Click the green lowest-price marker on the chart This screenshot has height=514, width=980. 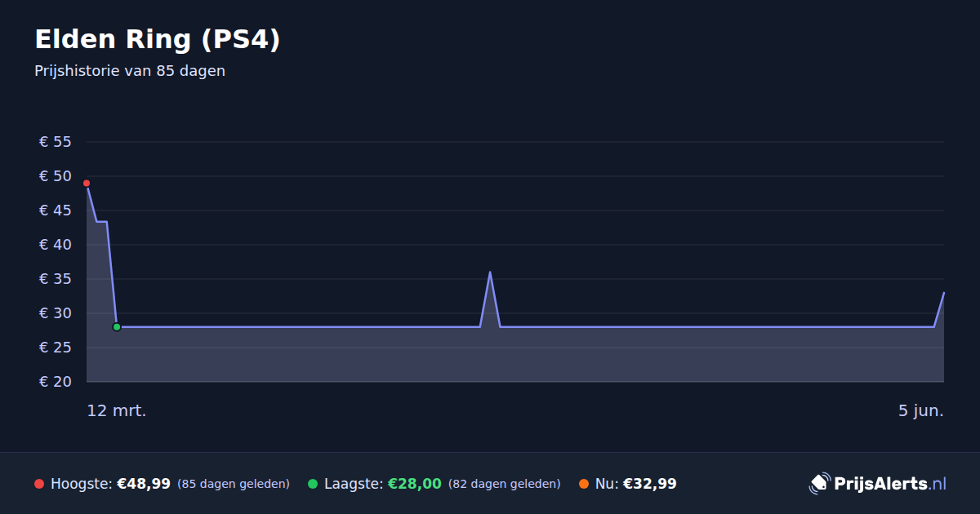(117, 327)
